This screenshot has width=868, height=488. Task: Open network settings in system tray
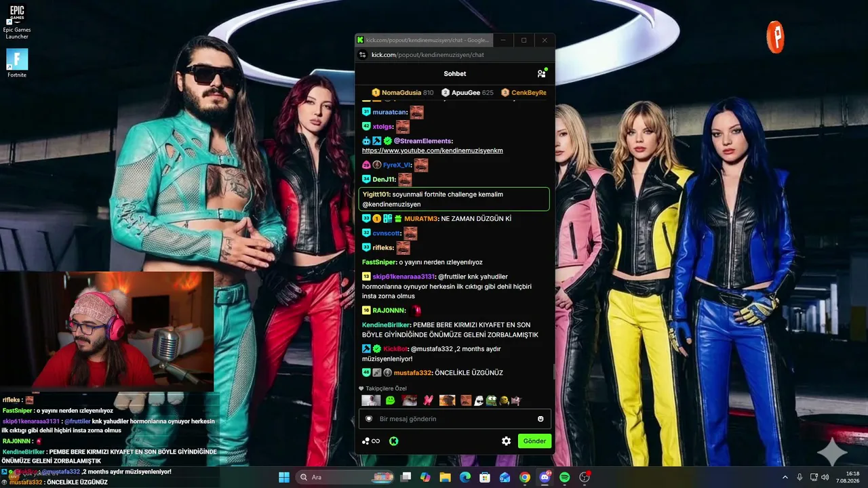[x=814, y=477]
